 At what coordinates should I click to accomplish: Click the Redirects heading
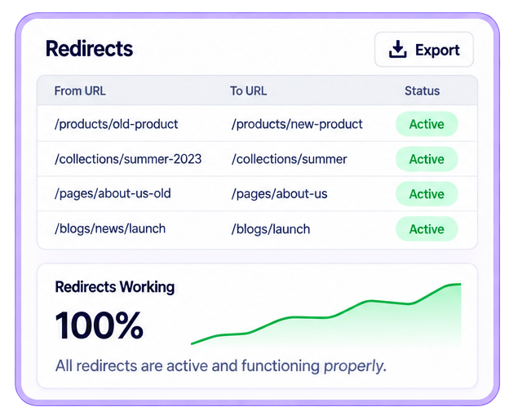click(x=89, y=49)
